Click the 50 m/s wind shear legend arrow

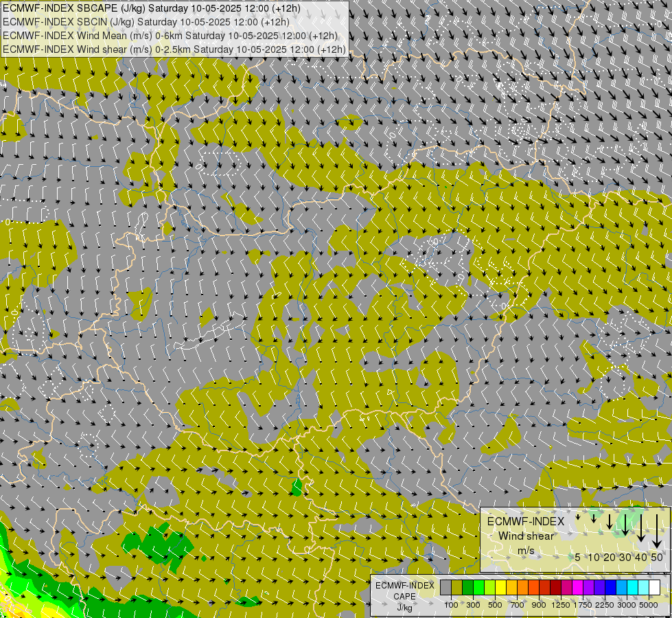click(657, 531)
